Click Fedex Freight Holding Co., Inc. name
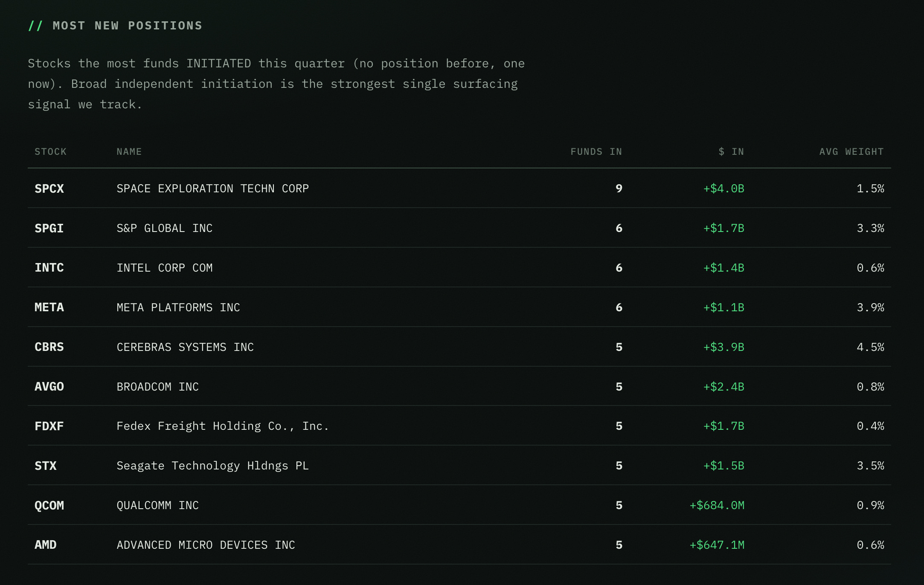This screenshot has height=585, width=924. click(x=223, y=426)
